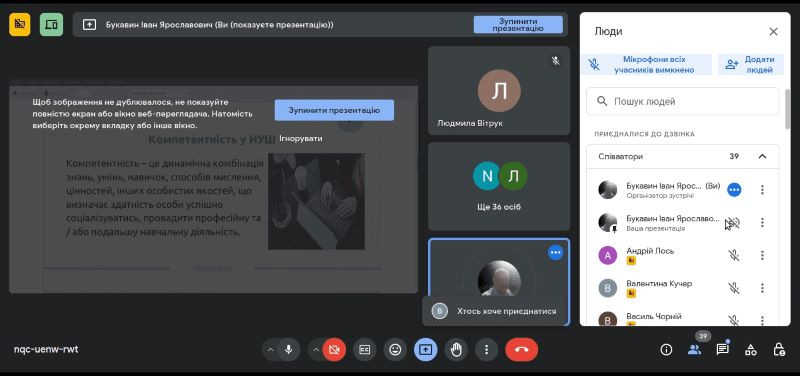Open more options three-dot menu in toolbar
Image resolution: width=800 pixels, height=376 pixels.
pyautogui.click(x=486, y=349)
